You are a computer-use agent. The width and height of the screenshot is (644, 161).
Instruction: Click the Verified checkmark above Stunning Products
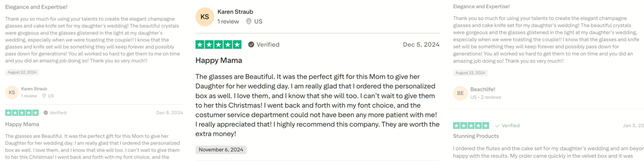point(497,126)
